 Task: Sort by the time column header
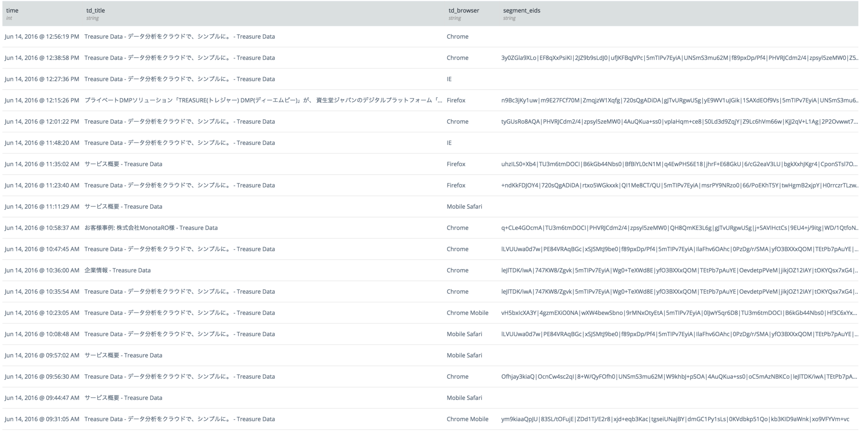tap(12, 10)
